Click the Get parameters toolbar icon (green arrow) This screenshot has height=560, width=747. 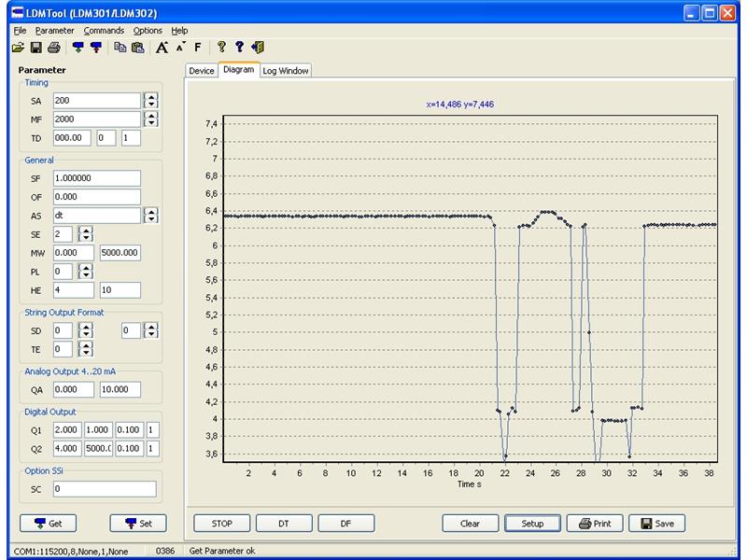point(78,48)
